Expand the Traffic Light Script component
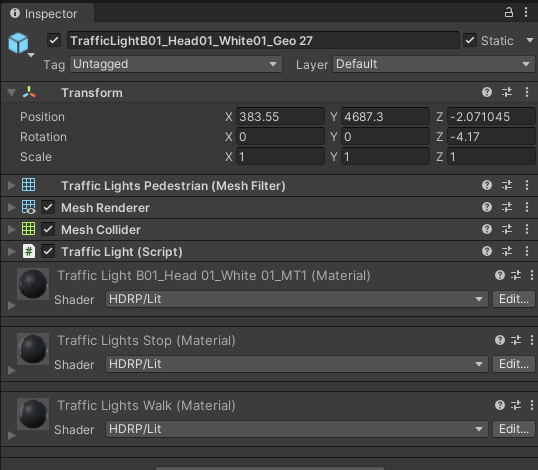This screenshot has width=538, height=470. tap(12, 251)
